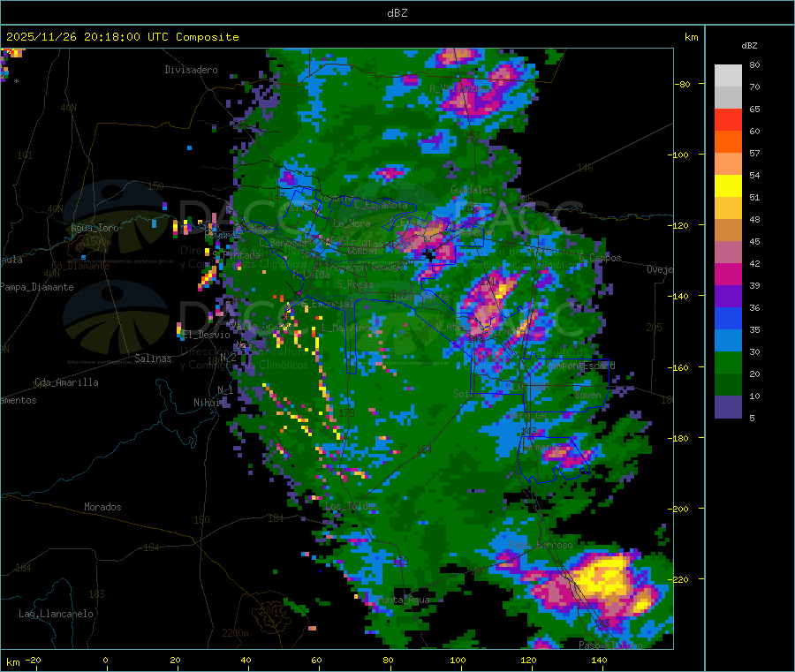Viewport: 795px width, 672px height.
Task: Click the dark green 10-20 dBZ swatch
Action: click(728, 385)
